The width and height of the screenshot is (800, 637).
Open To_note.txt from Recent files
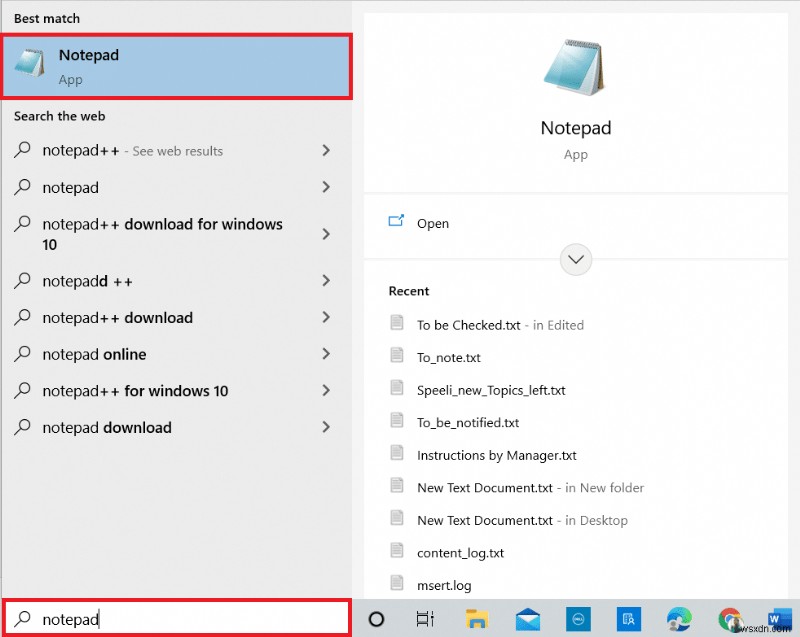446,356
